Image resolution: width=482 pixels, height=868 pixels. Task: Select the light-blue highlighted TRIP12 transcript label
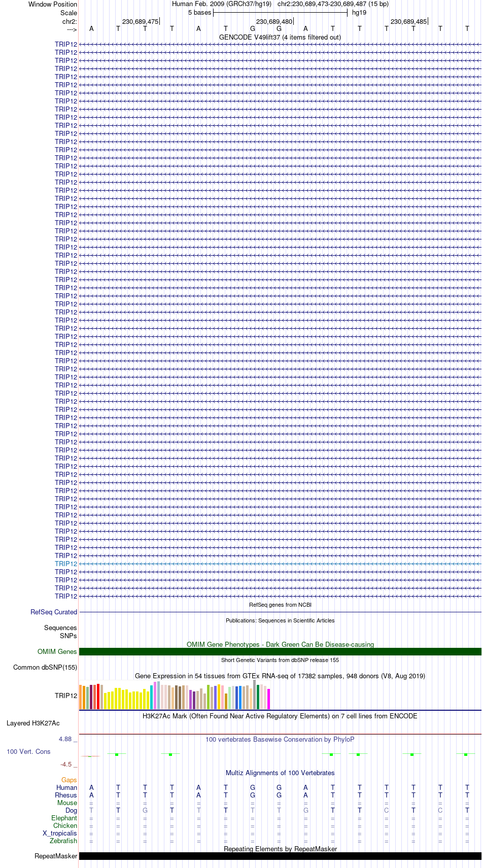pos(66,564)
